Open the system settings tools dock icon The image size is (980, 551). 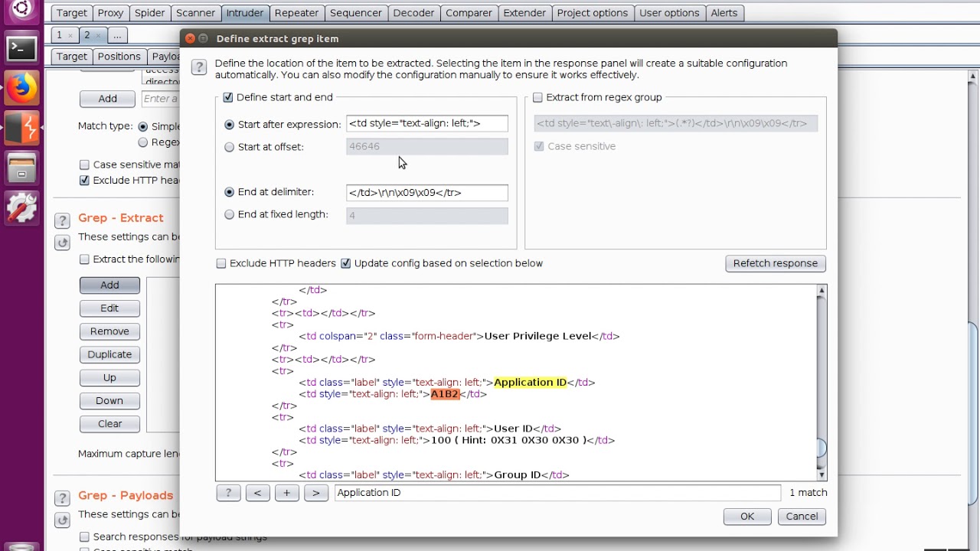[21, 207]
